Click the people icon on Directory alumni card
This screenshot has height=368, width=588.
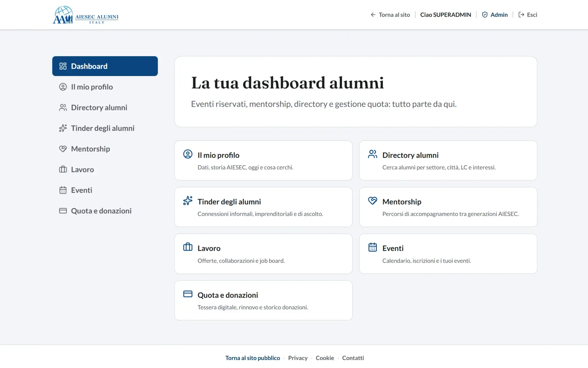[x=372, y=154]
